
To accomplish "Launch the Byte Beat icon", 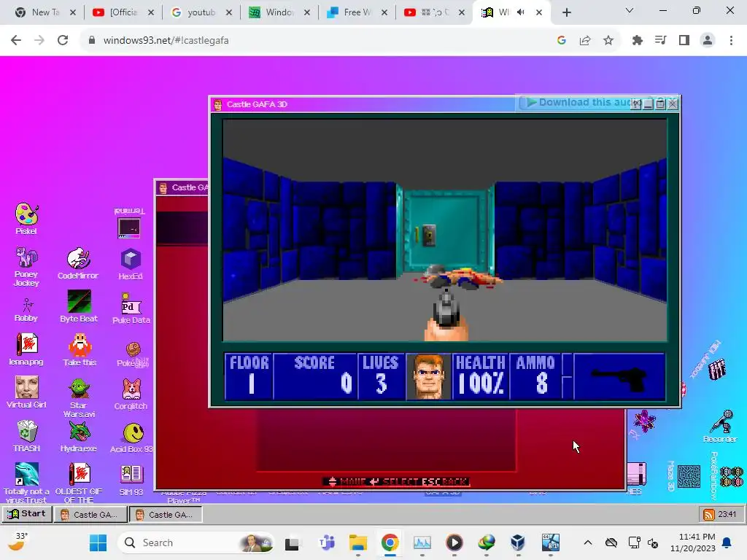I will click(x=79, y=306).
